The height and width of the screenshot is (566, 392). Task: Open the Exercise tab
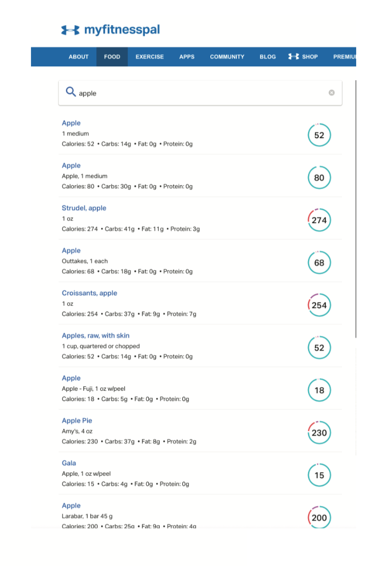tap(149, 57)
